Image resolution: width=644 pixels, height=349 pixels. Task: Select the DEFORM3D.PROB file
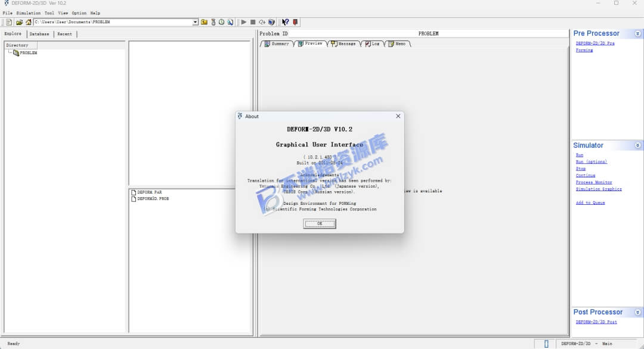(150, 199)
